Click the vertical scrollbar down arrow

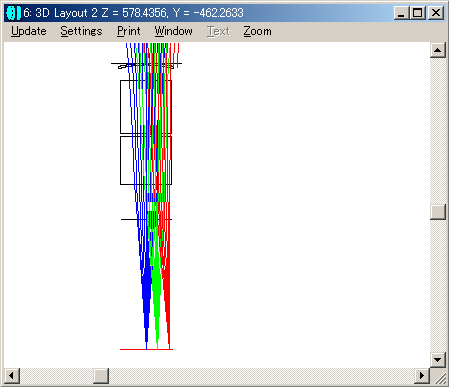click(438, 359)
